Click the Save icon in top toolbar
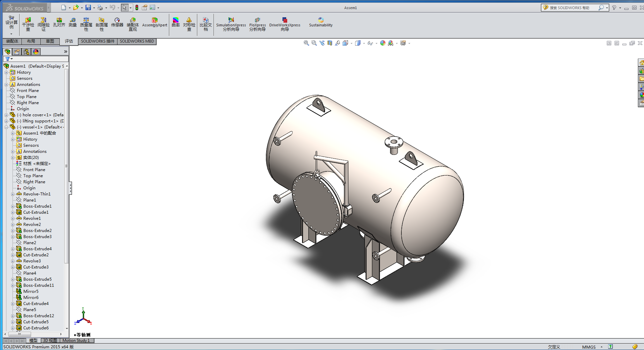This screenshot has width=644, height=350. 88,7
